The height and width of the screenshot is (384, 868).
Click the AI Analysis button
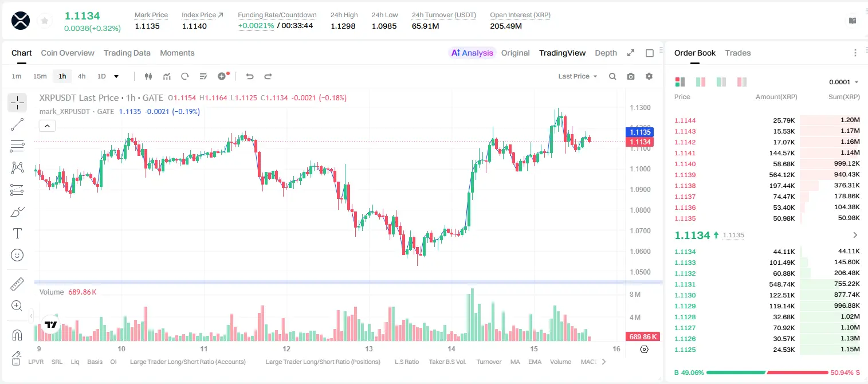(x=472, y=53)
